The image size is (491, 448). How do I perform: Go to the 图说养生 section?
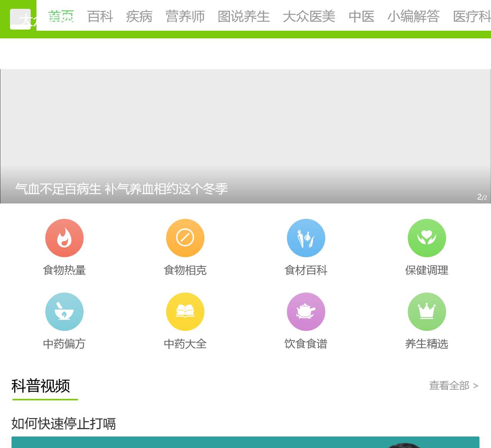(x=244, y=17)
